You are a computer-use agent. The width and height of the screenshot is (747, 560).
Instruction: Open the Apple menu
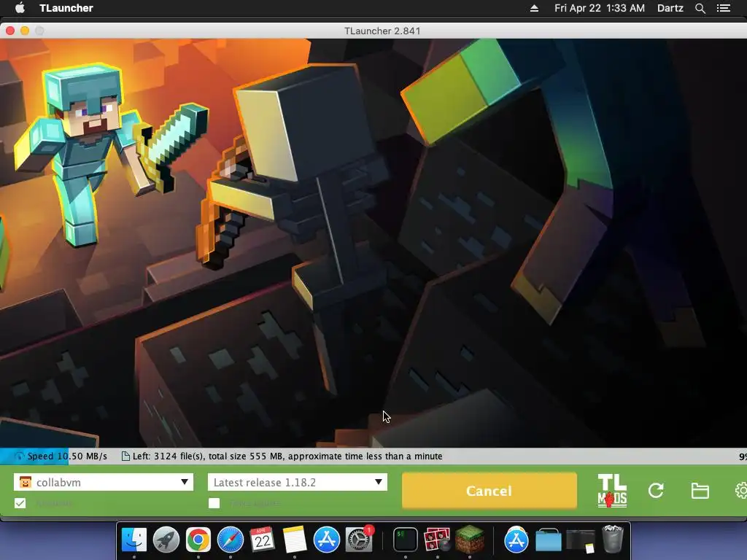20,8
